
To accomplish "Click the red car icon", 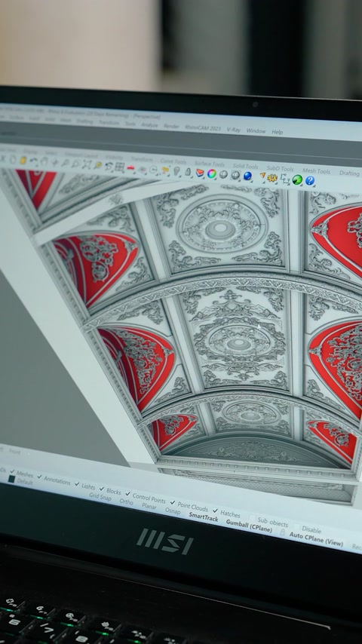I will coord(130,167).
